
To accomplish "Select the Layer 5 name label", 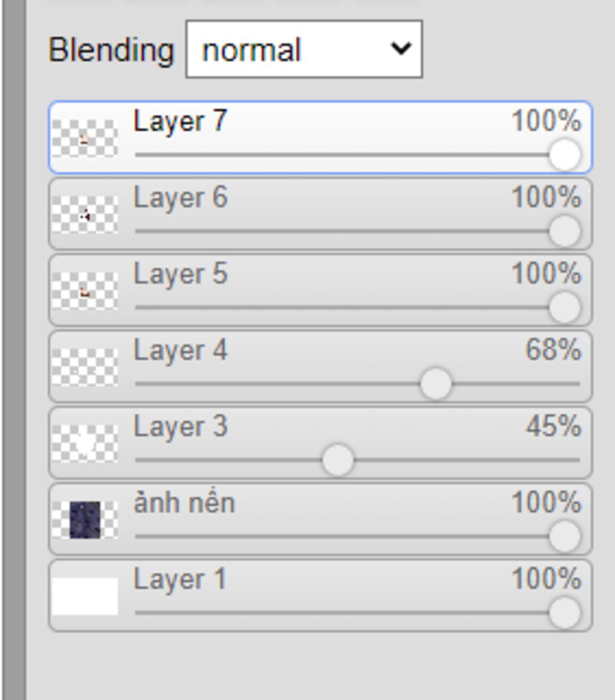I will [180, 274].
